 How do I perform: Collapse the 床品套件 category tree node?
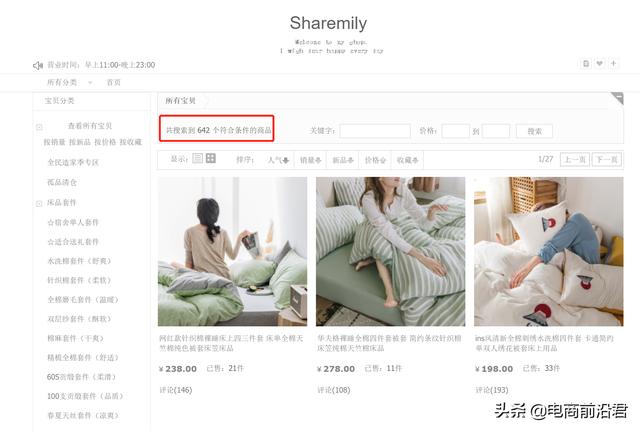(x=39, y=203)
